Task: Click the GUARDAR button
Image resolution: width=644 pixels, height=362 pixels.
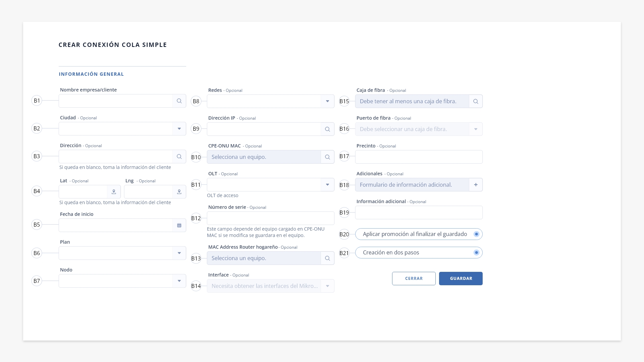Action: coord(461,279)
